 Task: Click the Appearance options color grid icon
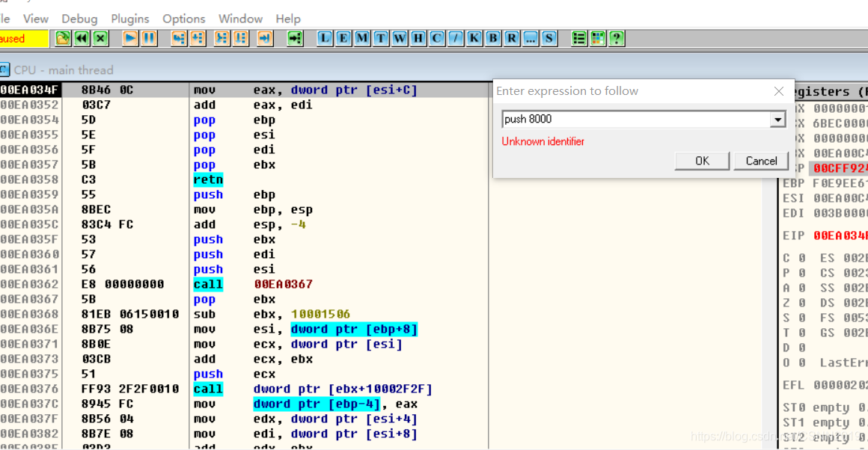[x=598, y=39]
